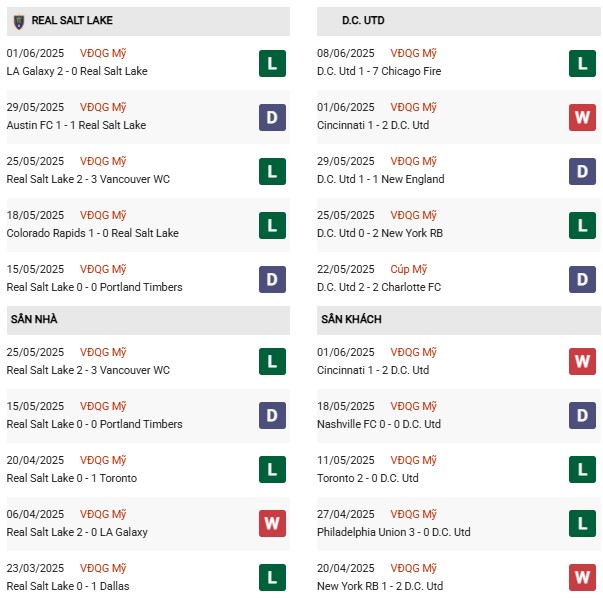This screenshot has height=598, width=603.
Task: Click the W badge for Real Salt Lake 2 - 0 LA Galaxy
Action: [x=272, y=525]
